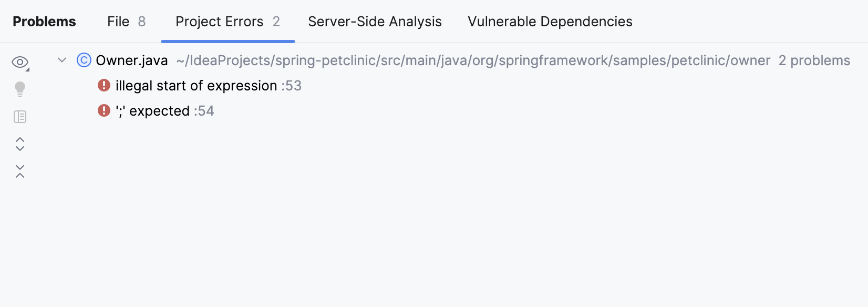This screenshot has width=868, height=307.
Task: Click the Owner.java file path text
Action: pos(473,60)
